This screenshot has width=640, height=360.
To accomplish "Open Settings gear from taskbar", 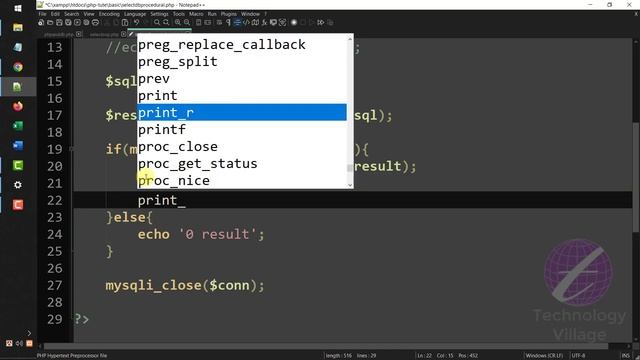I will pyautogui.click(x=18, y=185).
